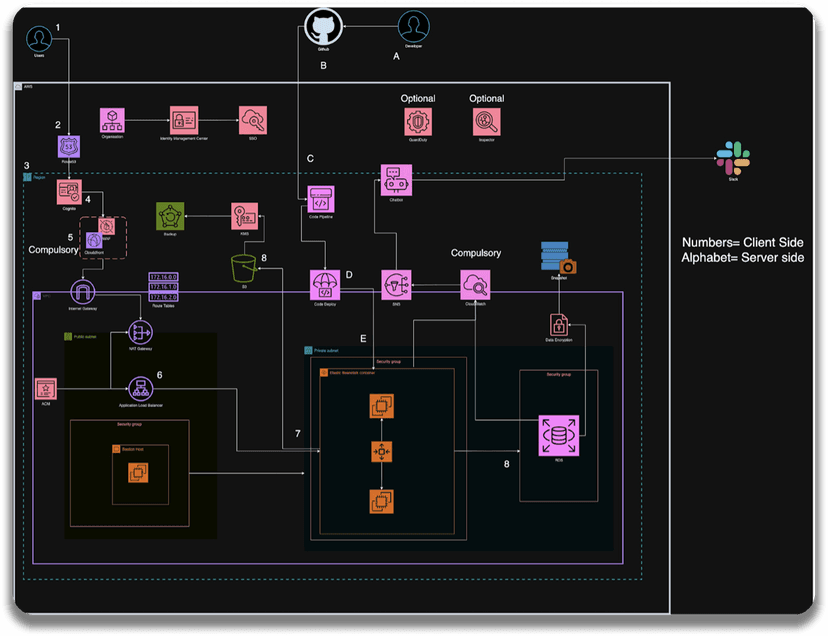The width and height of the screenshot is (828, 636).
Task: Click the Optional label above Inspector
Action: [486, 99]
